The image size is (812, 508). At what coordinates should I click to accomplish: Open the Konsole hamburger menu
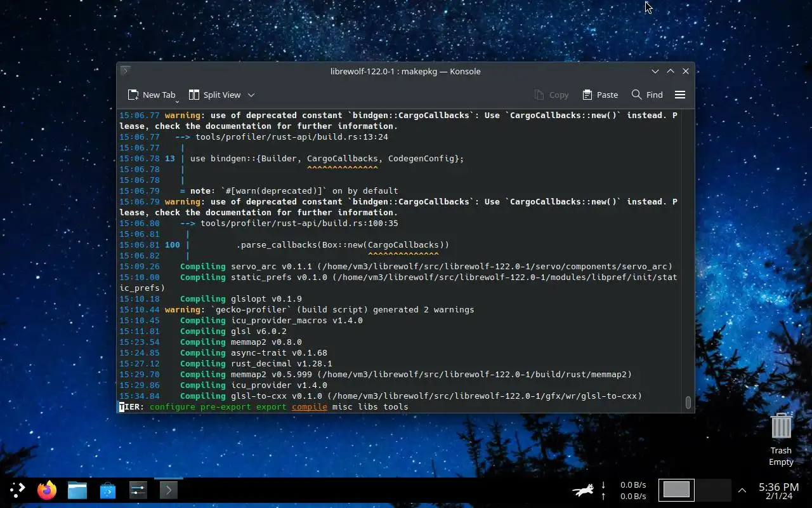[680, 95]
